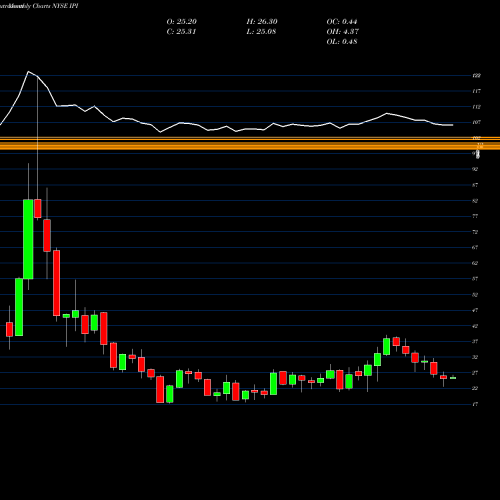Screen dimensions: 500x500
Task: Click the 'OL: 0.48' reading
Action: [342, 42]
